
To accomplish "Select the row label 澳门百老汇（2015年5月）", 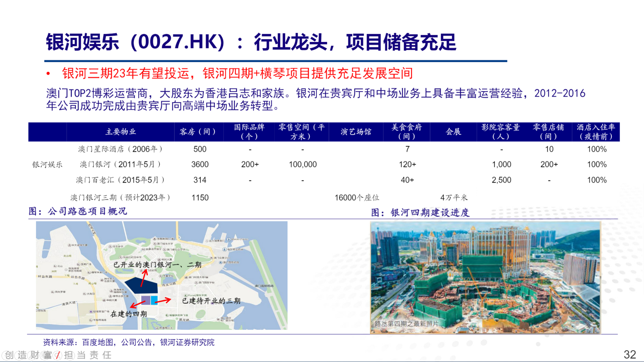I will (x=121, y=180).
